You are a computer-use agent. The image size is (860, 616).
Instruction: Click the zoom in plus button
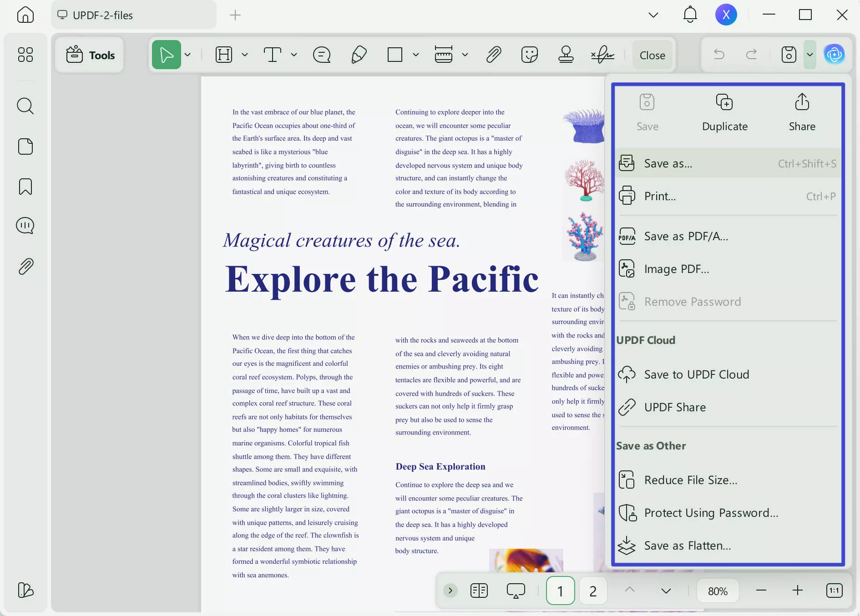point(797,591)
